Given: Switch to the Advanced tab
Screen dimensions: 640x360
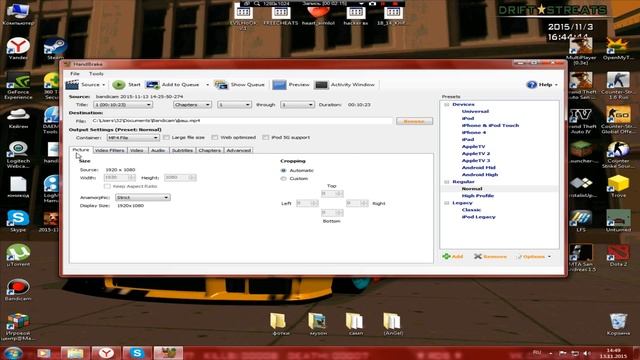Looking at the screenshot, I should pos(238,150).
